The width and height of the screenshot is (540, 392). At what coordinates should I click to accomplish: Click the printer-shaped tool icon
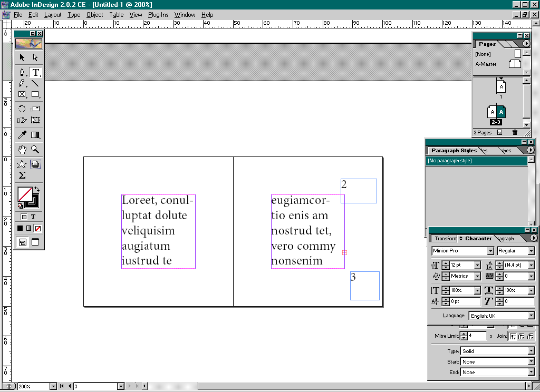35,164
